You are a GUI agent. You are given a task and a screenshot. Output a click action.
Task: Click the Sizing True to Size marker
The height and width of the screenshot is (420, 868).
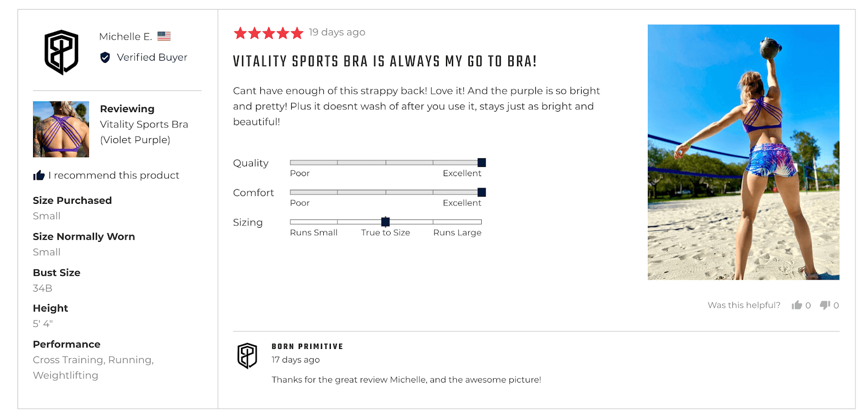[x=385, y=222]
